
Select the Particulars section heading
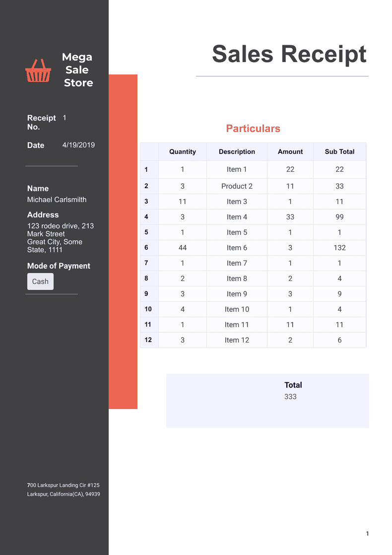coord(253,129)
